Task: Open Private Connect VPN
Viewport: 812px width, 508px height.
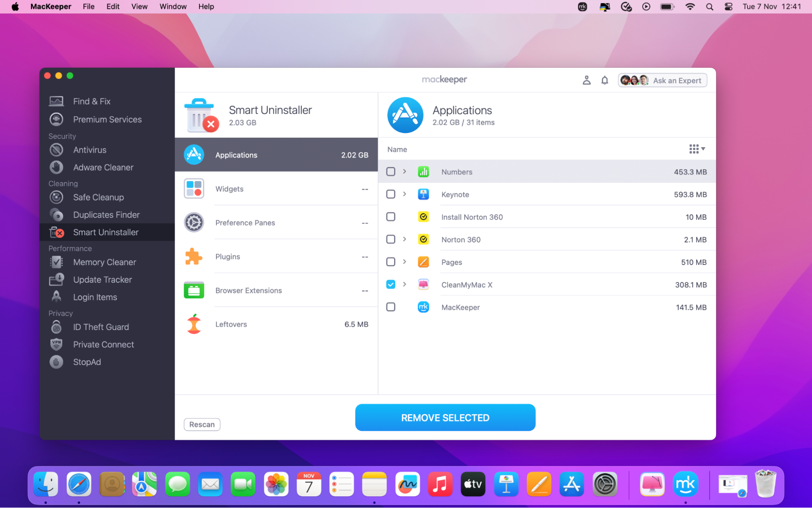Action: point(103,344)
